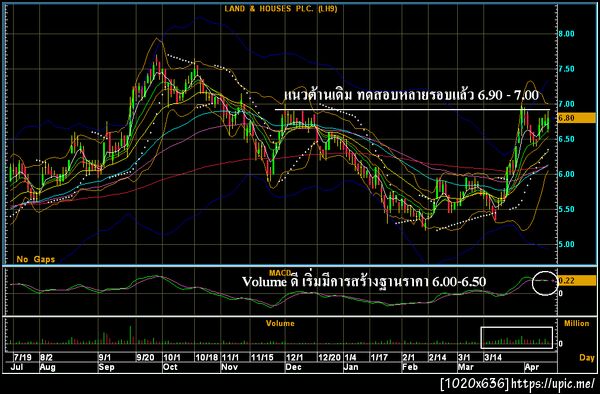
Task: Select the 2/1 date label
Action: 408,358
